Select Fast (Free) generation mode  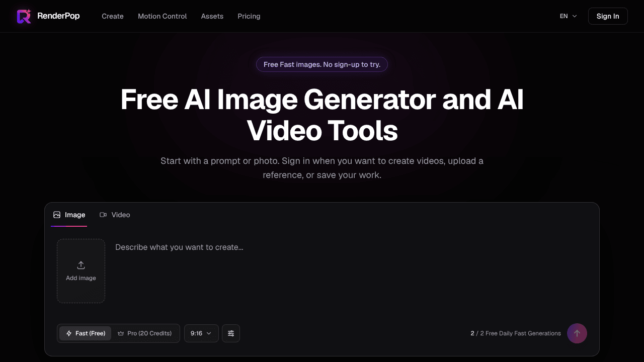coord(86,333)
